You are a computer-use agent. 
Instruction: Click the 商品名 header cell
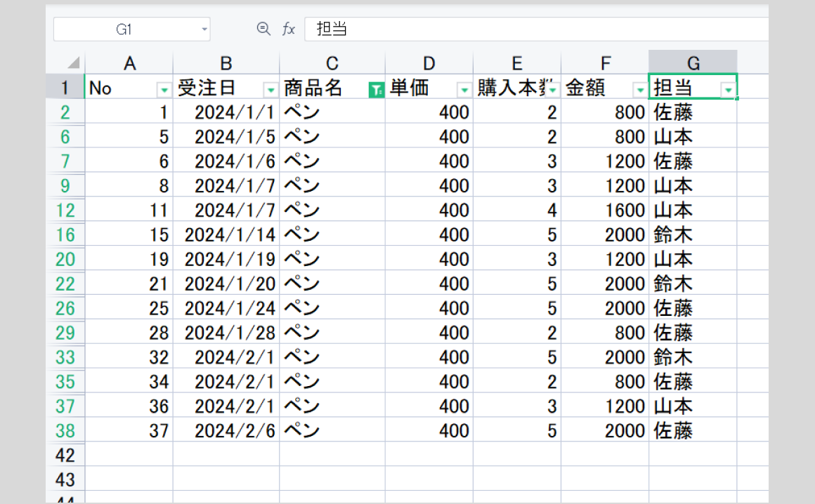pos(332,87)
